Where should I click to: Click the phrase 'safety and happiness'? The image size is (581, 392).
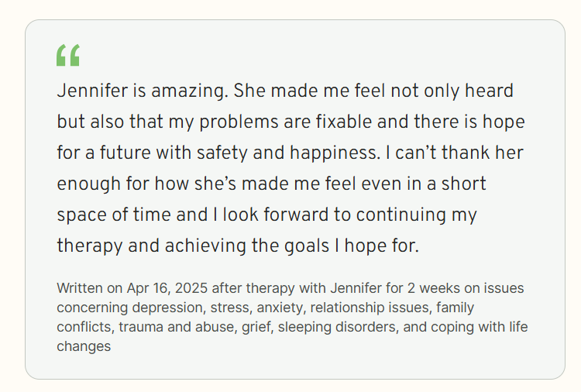(288, 153)
